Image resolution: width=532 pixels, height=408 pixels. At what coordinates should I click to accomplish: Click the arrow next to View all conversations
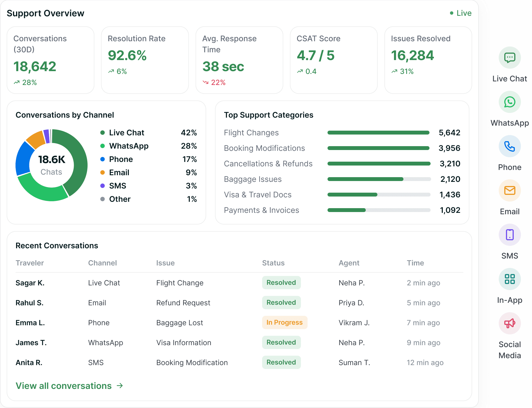tap(120, 386)
